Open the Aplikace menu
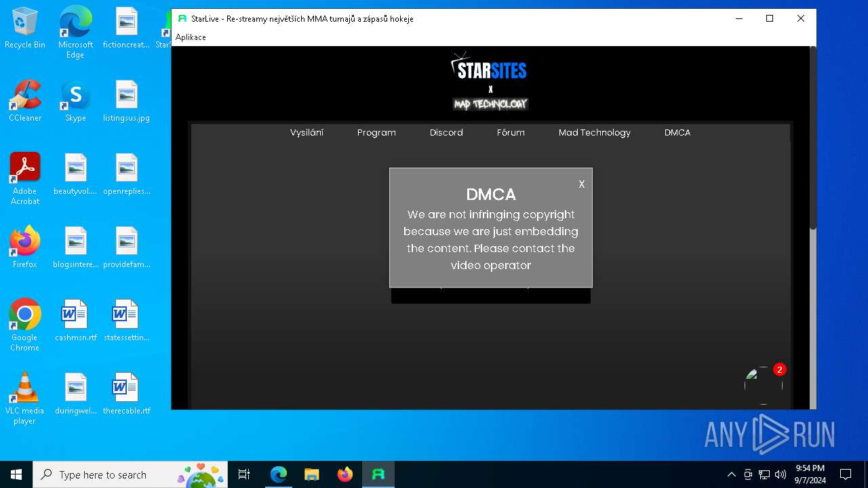 pyautogui.click(x=191, y=37)
